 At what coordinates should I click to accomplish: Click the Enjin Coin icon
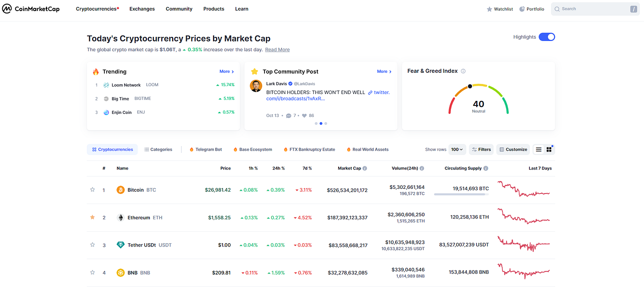tap(106, 112)
